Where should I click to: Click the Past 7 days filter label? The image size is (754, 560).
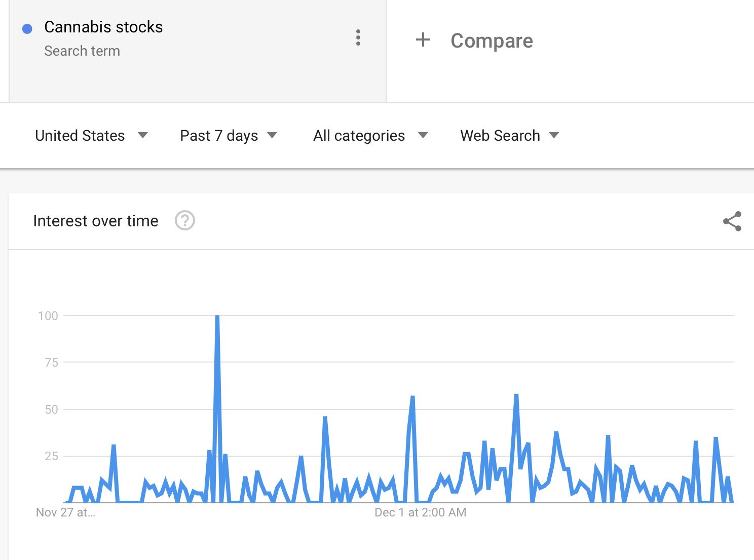click(219, 136)
